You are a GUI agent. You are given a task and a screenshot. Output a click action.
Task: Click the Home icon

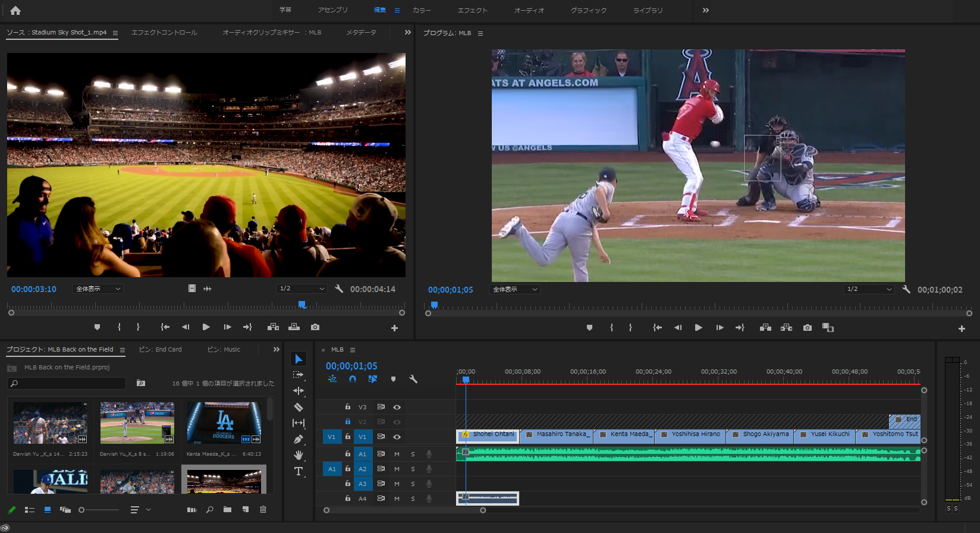15,10
